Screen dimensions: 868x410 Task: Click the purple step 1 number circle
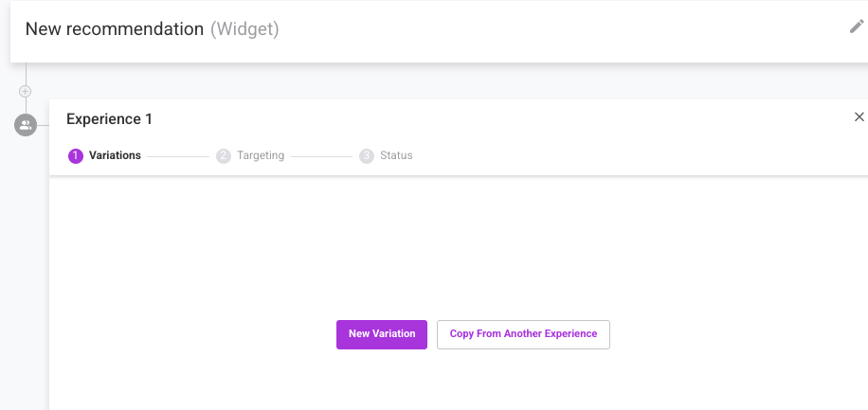click(76, 156)
